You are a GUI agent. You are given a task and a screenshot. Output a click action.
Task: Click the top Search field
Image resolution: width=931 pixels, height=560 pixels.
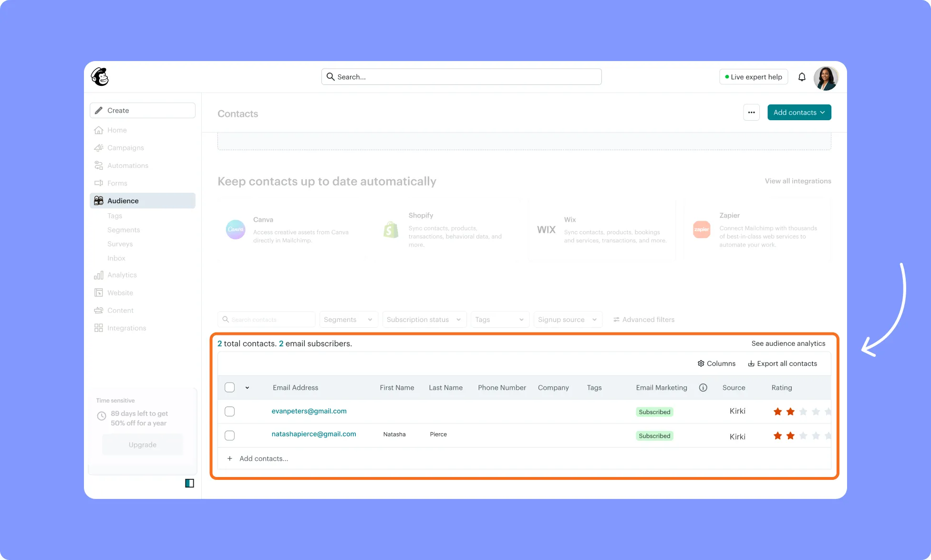[x=461, y=77]
